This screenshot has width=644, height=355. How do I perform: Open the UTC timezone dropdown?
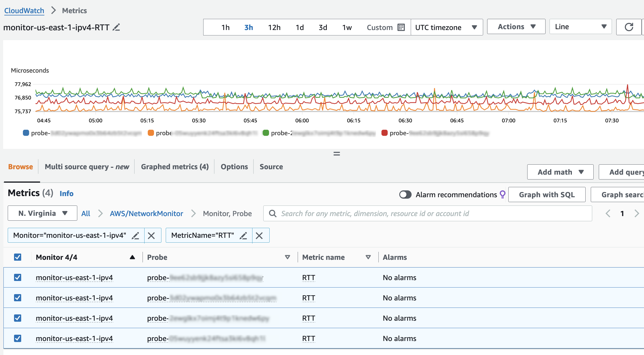[x=447, y=27]
